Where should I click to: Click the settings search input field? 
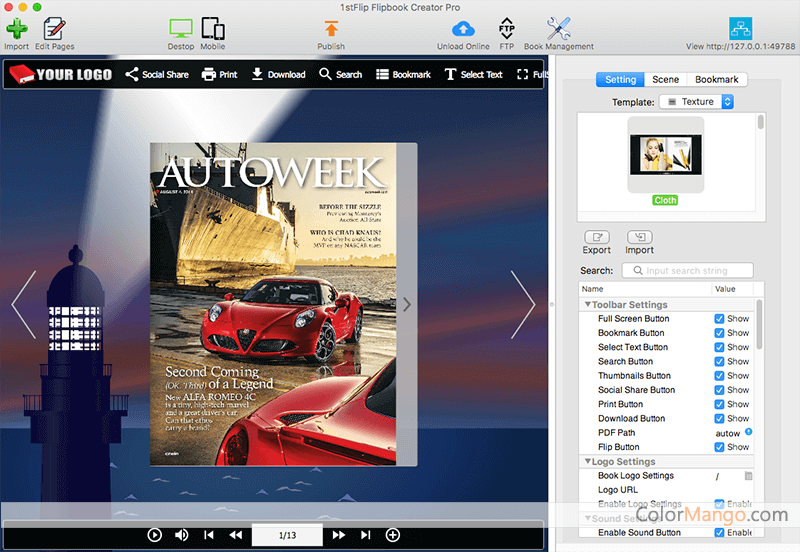click(687, 270)
